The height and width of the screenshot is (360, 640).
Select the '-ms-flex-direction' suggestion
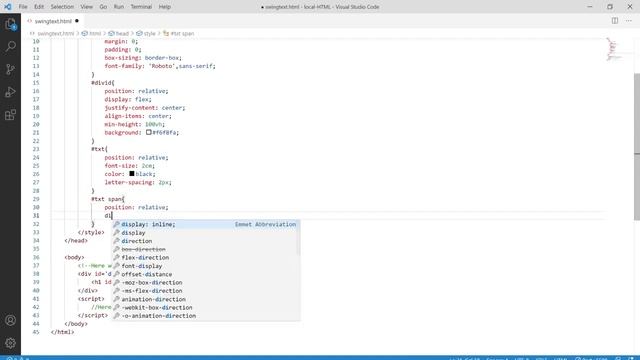[x=206, y=291]
